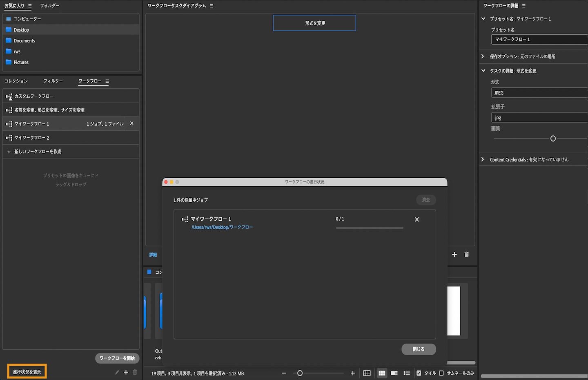Image resolution: width=588 pixels, height=380 pixels.
Task: Select the ワークフロー tab
Action: pyautogui.click(x=90, y=81)
